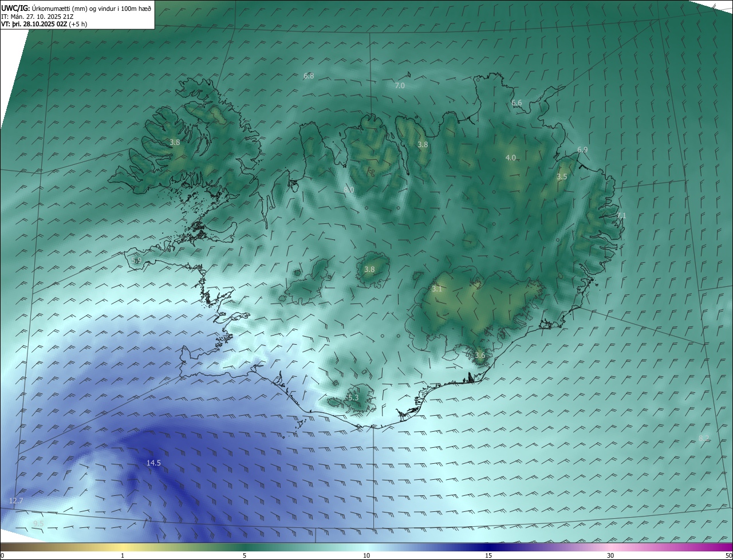This screenshot has height=560, width=733.
Task: Click the 6.9 value label
Action: point(582,149)
